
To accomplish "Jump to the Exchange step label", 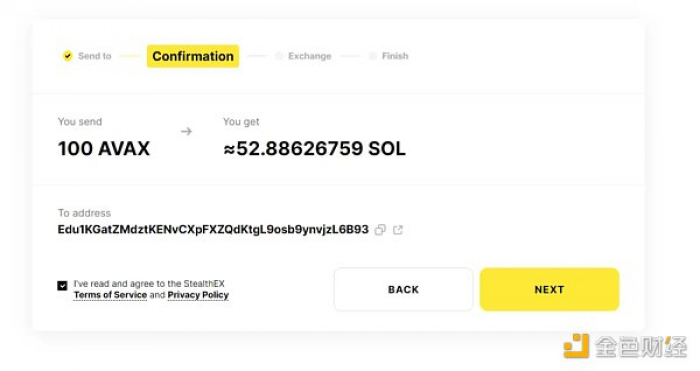I will pos(310,56).
